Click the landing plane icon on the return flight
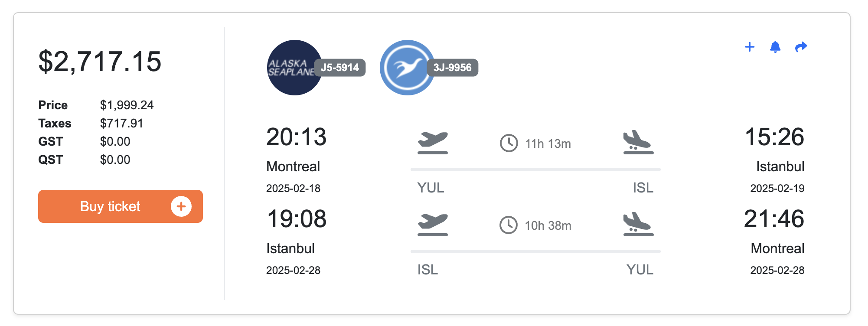Viewport: 868px width, 326px height. click(638, 225)
